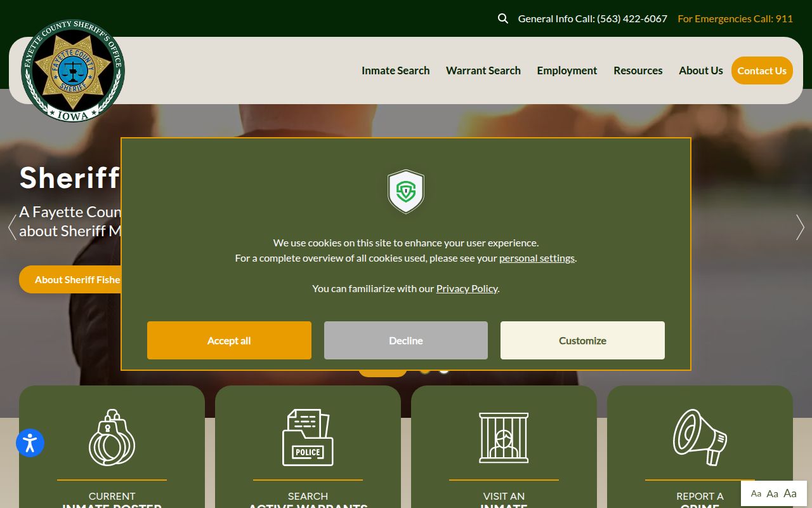Image resolution: width=812 pixels, height=508 pixels.
Task: Click the Contact Us button
Action: point(762,70)
